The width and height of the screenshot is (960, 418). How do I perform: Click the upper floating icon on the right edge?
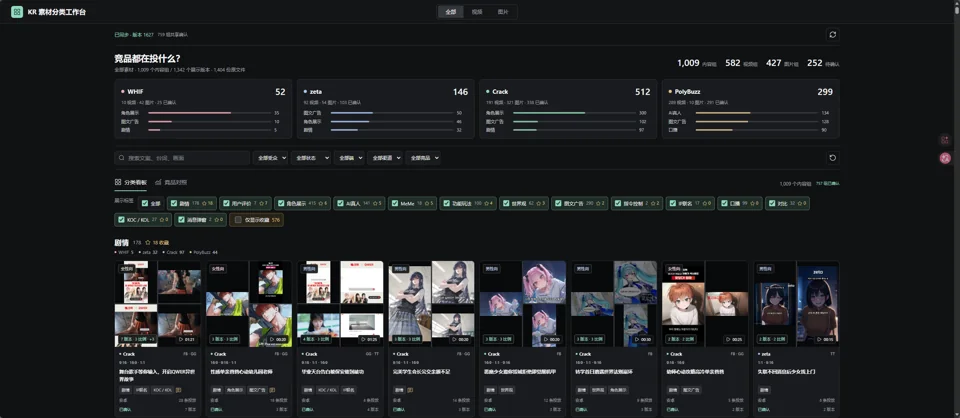(x=945, y=140)
